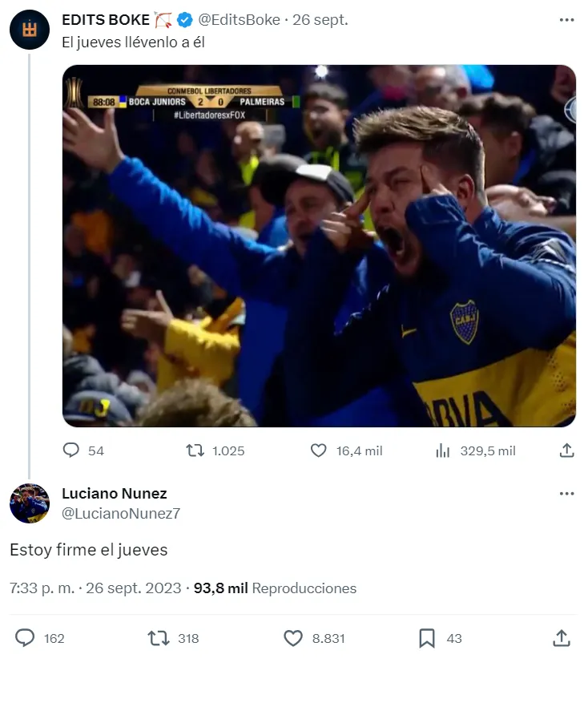This screenshot has height=711, width=588.
Task: Open more options for EDITS BOKE tweet
Action: tap(566, 20)
